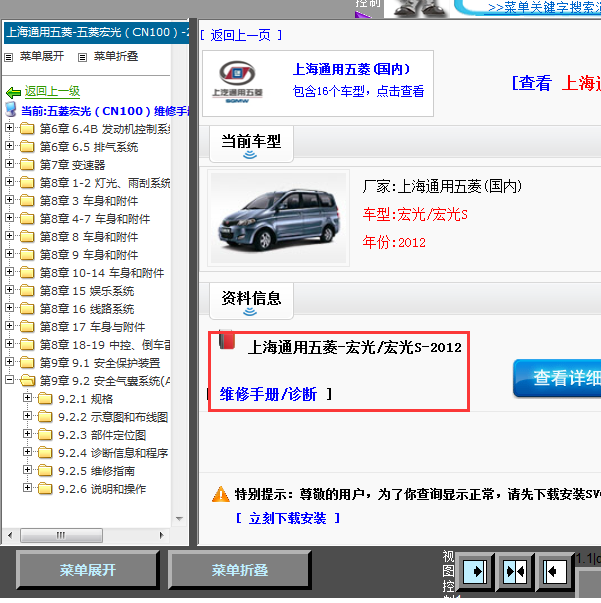
Task: Click the folder icon for 9.2.1 规格
Action: [45, 399]
